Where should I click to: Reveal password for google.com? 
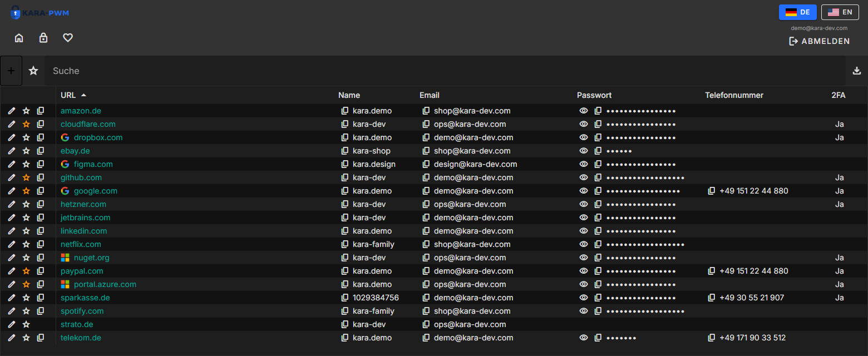tap(584, 191)
